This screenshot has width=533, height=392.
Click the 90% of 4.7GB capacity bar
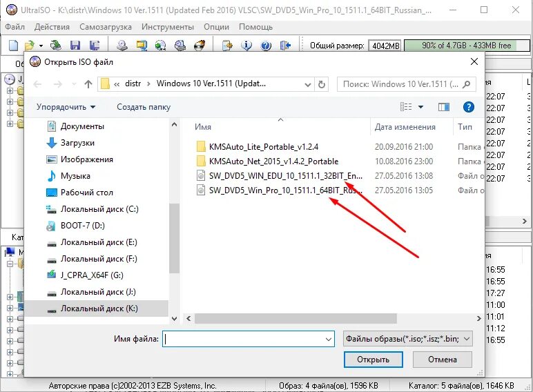(x=467, y=46)
